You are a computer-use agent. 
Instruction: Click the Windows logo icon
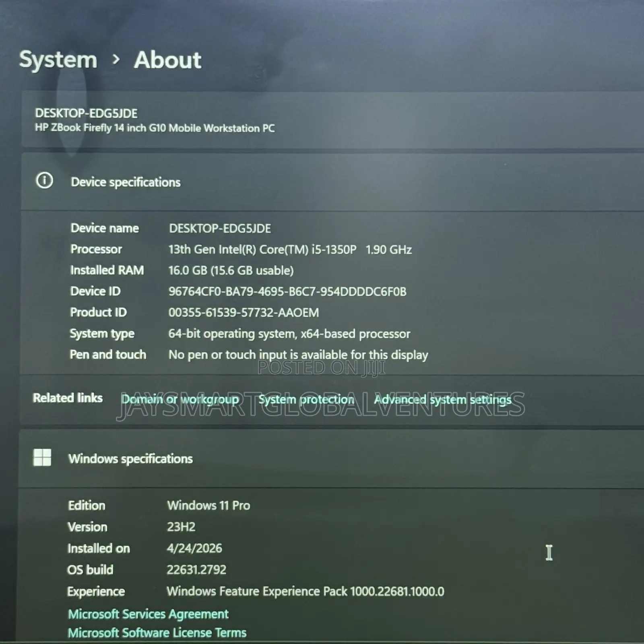(42, 458)
